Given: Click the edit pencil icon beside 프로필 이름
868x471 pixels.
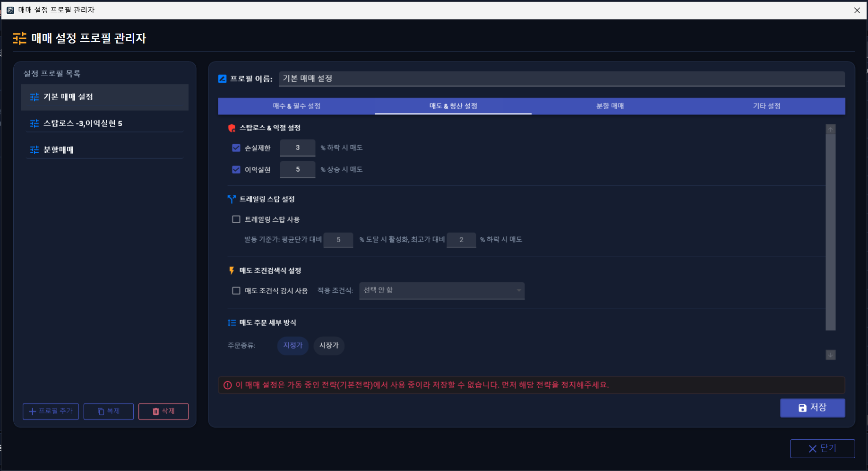Looking at the screenshot, I should coord(223,79).
